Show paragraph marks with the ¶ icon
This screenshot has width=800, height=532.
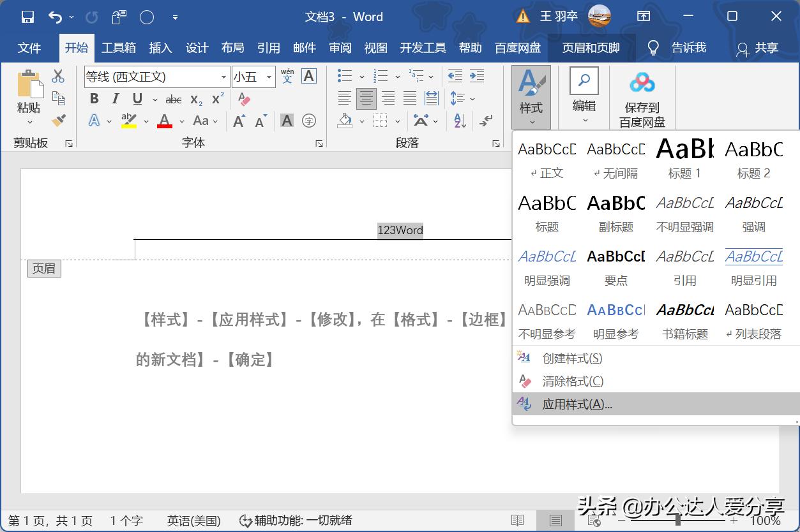tap(486, 121)
